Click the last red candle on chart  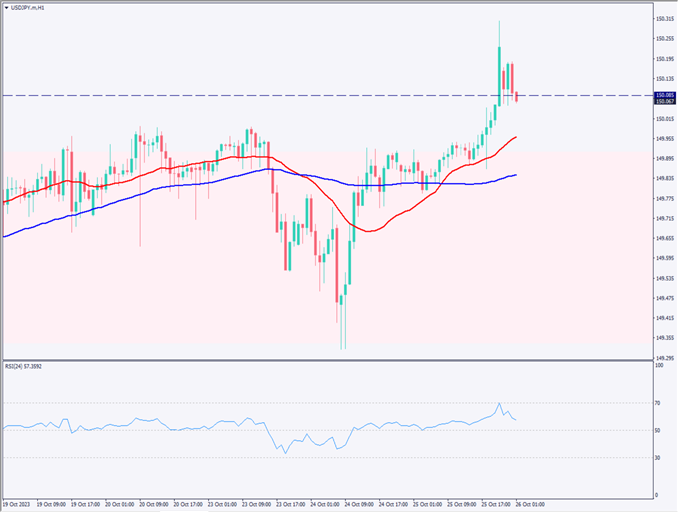(516, 96)
